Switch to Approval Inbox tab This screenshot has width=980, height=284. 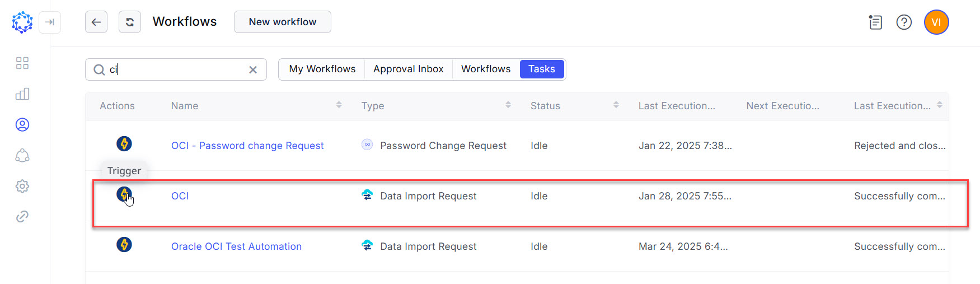pyautogui.click(x=409, y=69)
